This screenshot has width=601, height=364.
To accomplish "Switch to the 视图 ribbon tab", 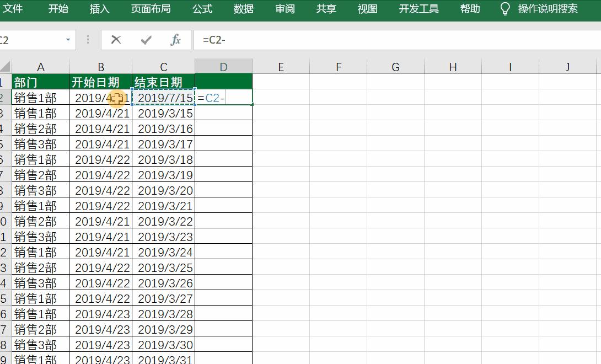I will pos(367,9).
